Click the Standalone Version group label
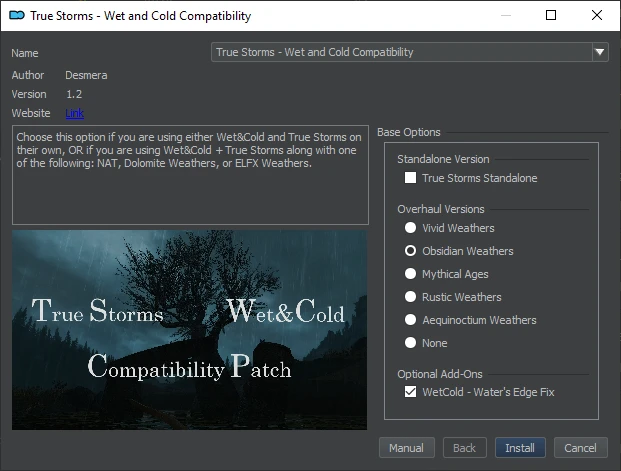 click(x=443, y=159)
